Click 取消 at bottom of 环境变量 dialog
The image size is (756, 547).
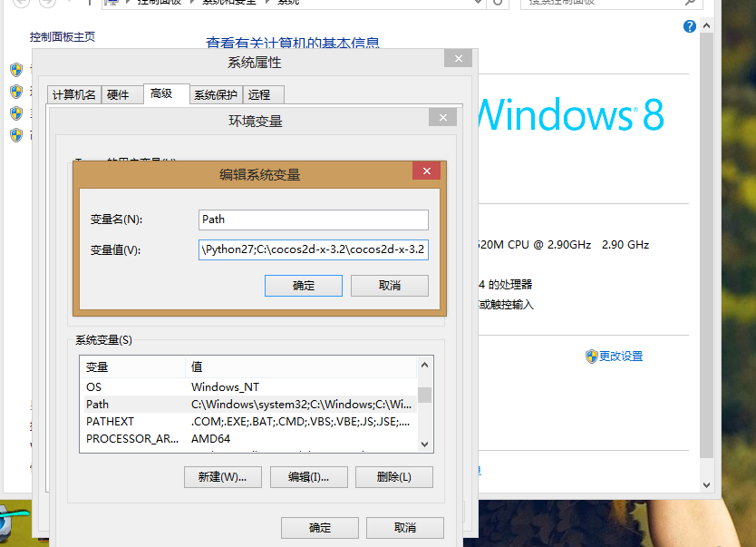(x=405, y=528)
